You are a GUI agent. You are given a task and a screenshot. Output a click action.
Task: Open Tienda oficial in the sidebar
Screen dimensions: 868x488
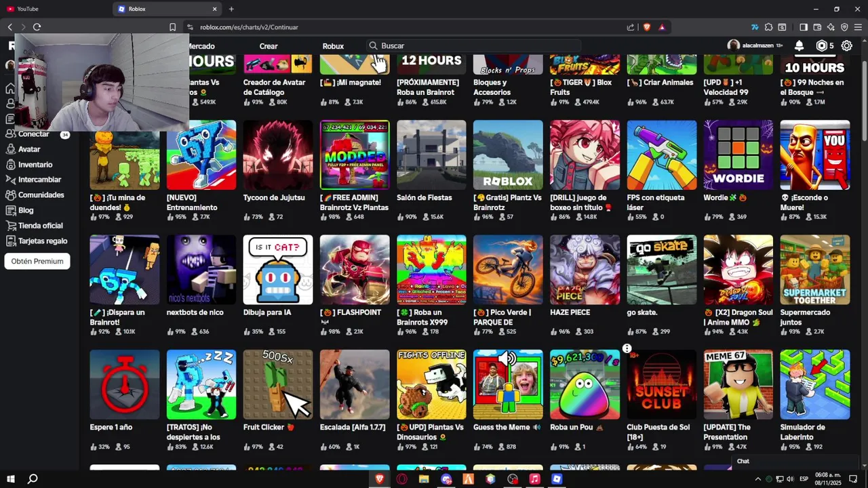pyautogui.click(x=40, y=226)
